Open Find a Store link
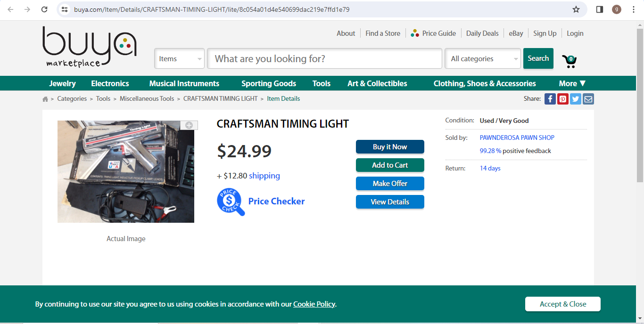The height and width of the screenshot is (324, 644). pos(383,33)
